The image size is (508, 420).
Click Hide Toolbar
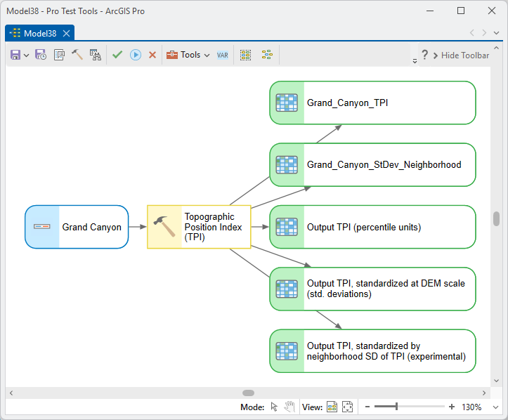pos(462,55)
